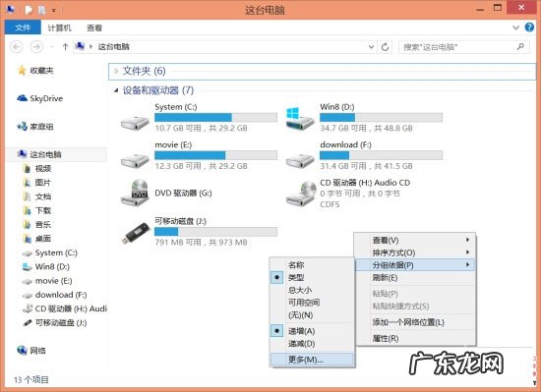Open the 查看(V) submenu

415,240
